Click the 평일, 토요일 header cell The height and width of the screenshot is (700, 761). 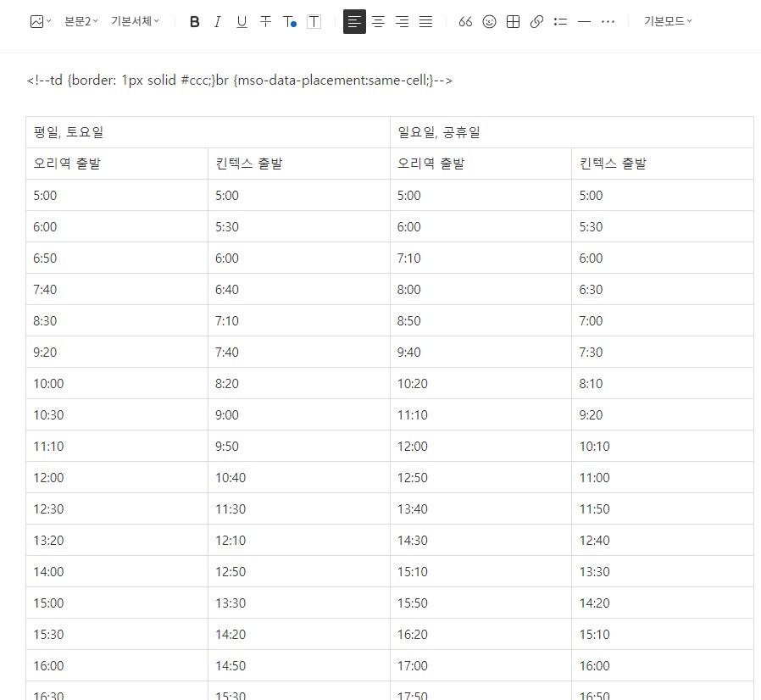[x=208, y=132]
